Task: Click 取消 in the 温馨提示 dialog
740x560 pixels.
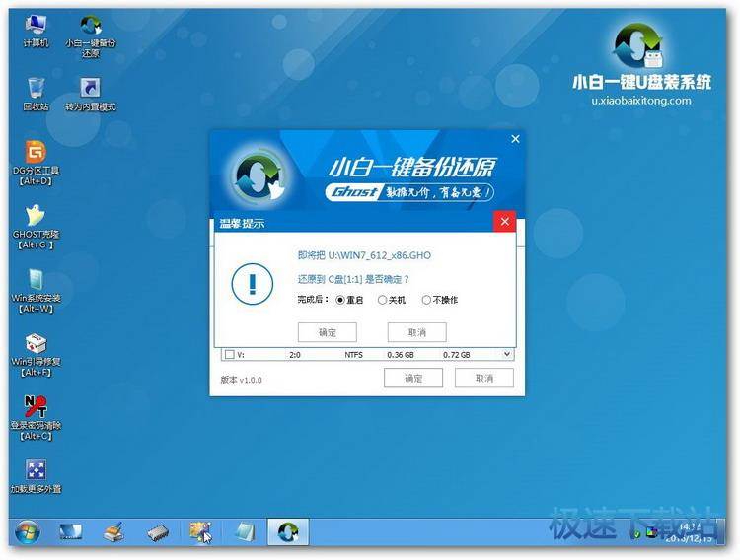Action: [x=416, y=332]
